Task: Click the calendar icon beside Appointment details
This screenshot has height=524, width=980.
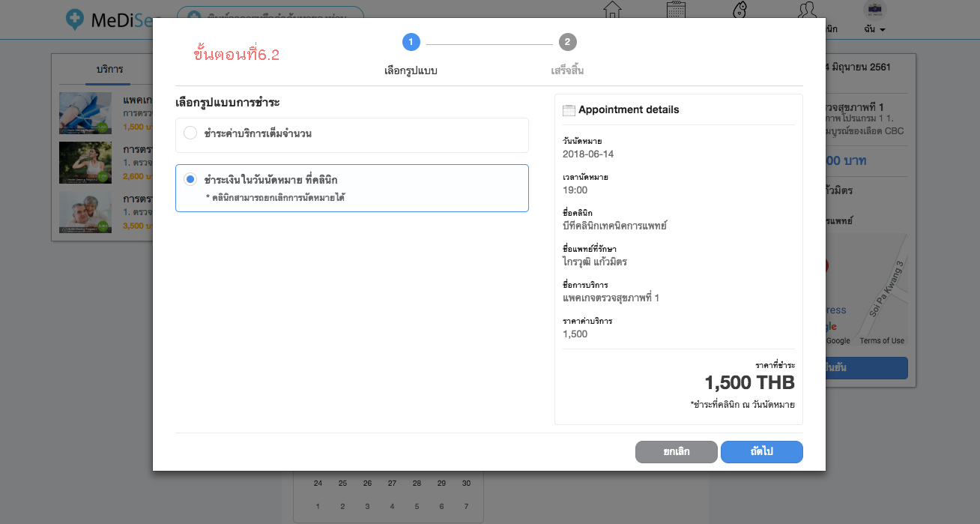Action: (x=569, y=110)
